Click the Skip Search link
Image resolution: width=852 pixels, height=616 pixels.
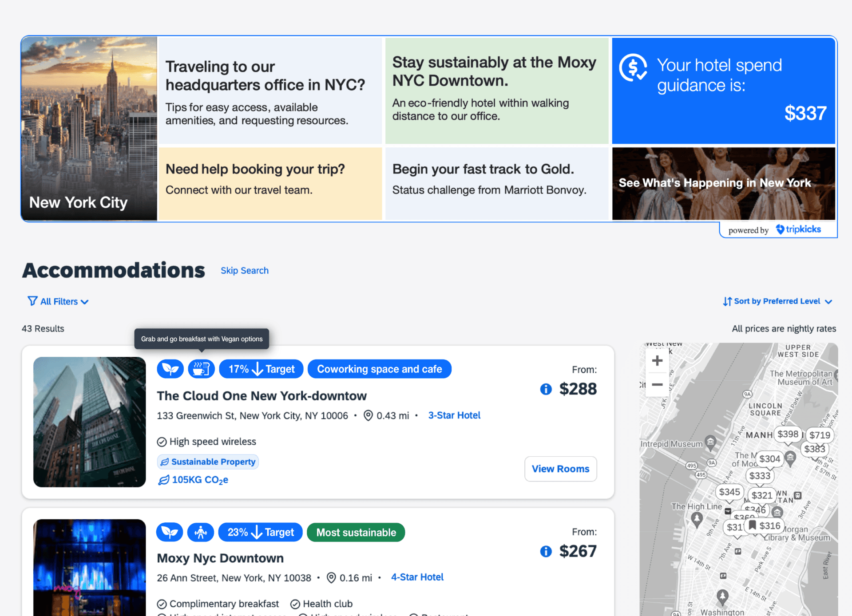[x=245, y=270]
